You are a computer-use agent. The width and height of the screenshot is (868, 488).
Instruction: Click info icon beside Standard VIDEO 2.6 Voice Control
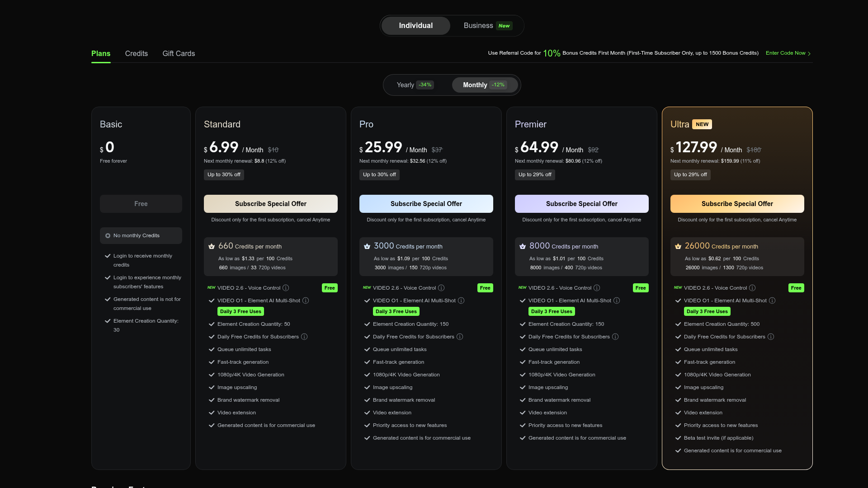point(286,288)
